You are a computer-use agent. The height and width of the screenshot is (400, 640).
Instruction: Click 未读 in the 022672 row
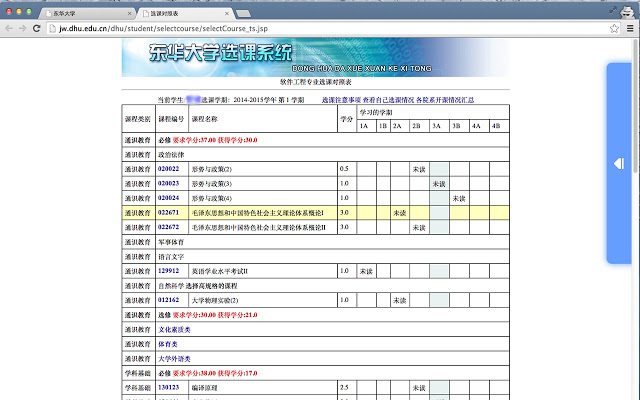click(419, 228)
